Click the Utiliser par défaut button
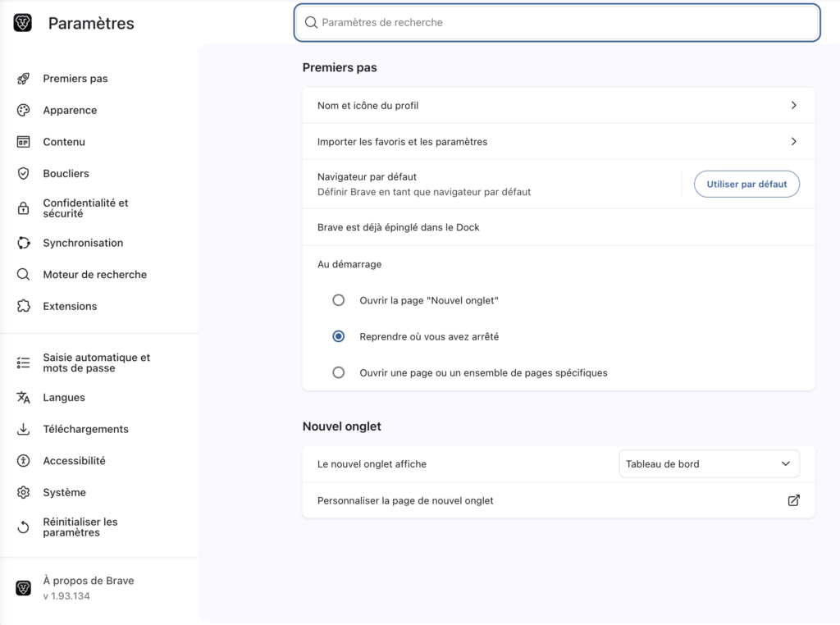The width and height of the screenshot is (840, 625). click(x=746, y=185)
